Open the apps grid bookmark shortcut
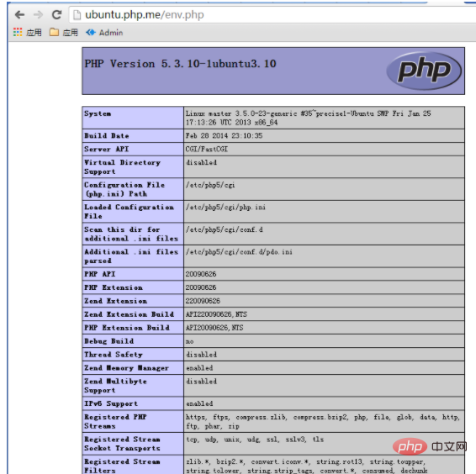This screenshot has height=474, width=476. [18, 32]
